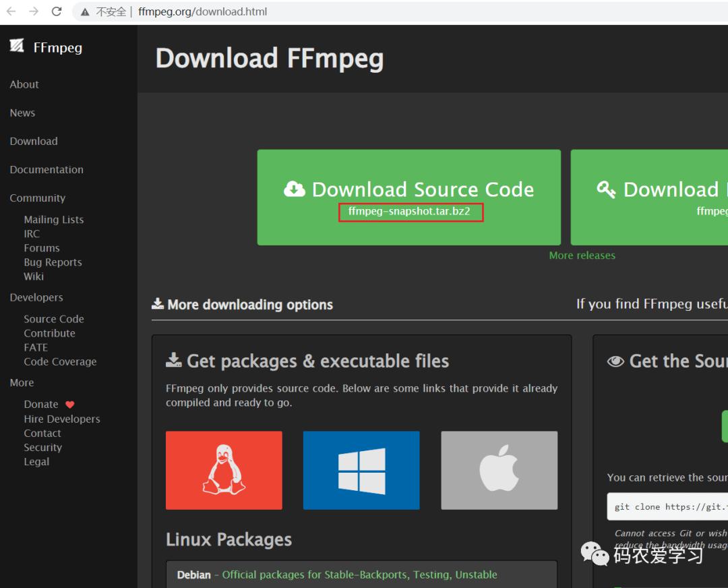Open the Contact link

tap(42, 434)
